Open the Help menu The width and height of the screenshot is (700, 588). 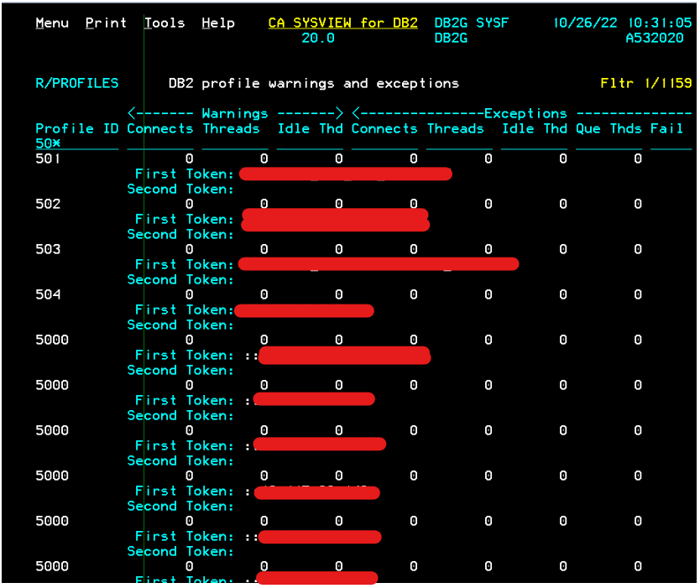218,23
